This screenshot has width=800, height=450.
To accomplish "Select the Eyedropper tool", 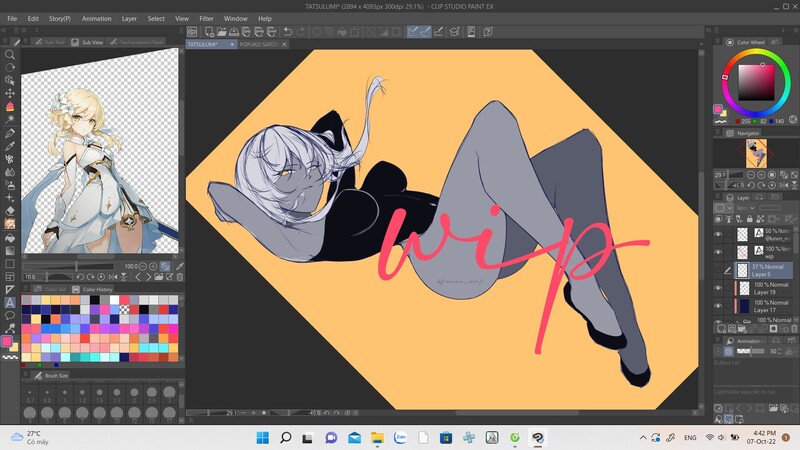I will click(x=10, y=146).
